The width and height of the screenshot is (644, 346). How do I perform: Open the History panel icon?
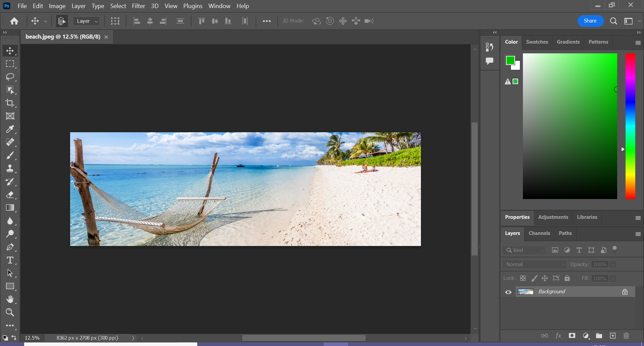pos(489,47)
